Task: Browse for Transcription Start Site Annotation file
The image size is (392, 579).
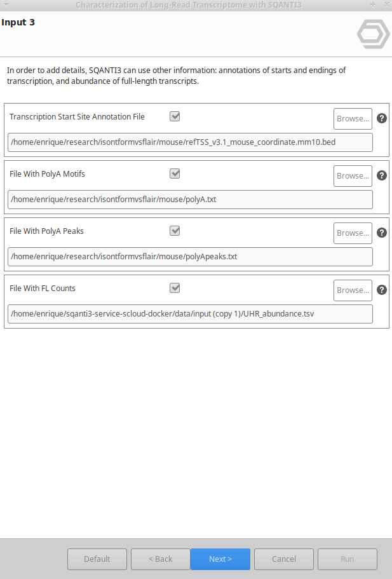Action: point(353,118)
